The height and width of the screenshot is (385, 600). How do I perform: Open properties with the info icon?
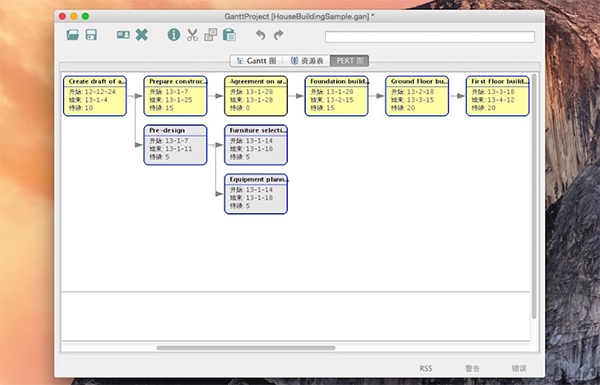[174, 35]
